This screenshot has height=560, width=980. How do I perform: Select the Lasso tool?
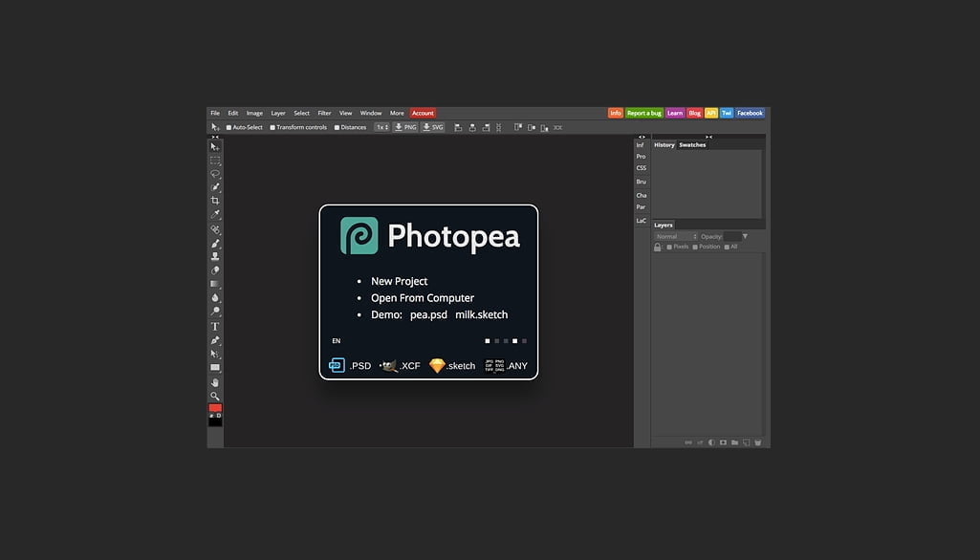(215, 174)
